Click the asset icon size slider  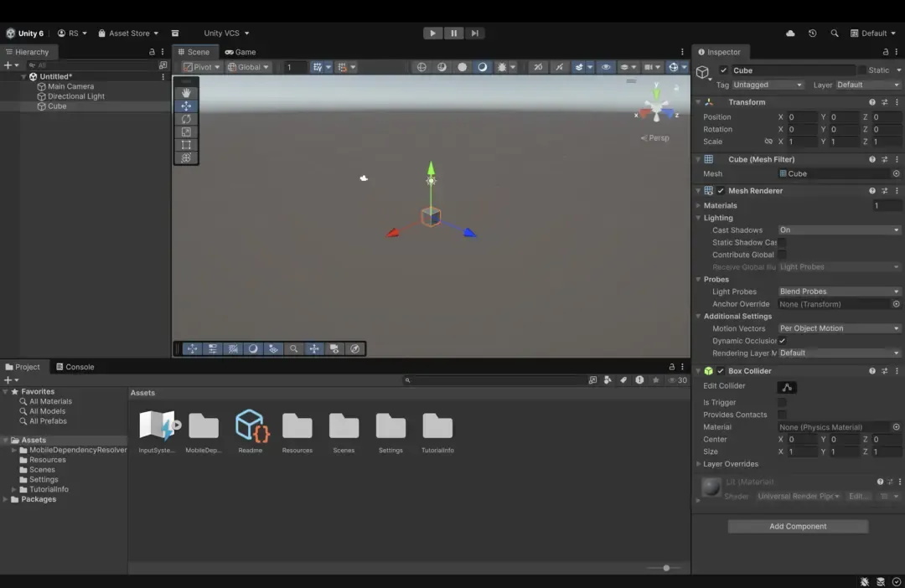[665, 568]
